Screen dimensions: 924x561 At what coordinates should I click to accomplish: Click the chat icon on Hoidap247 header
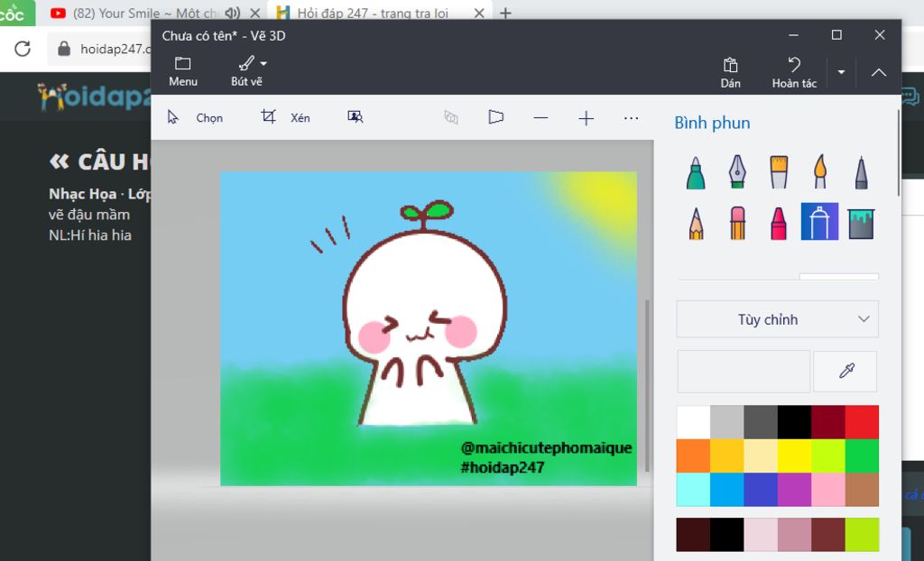click(x=910, y=96)
